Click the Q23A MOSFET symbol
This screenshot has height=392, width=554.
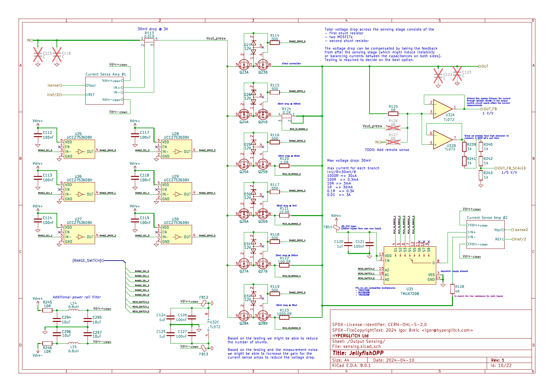(244, 65)
